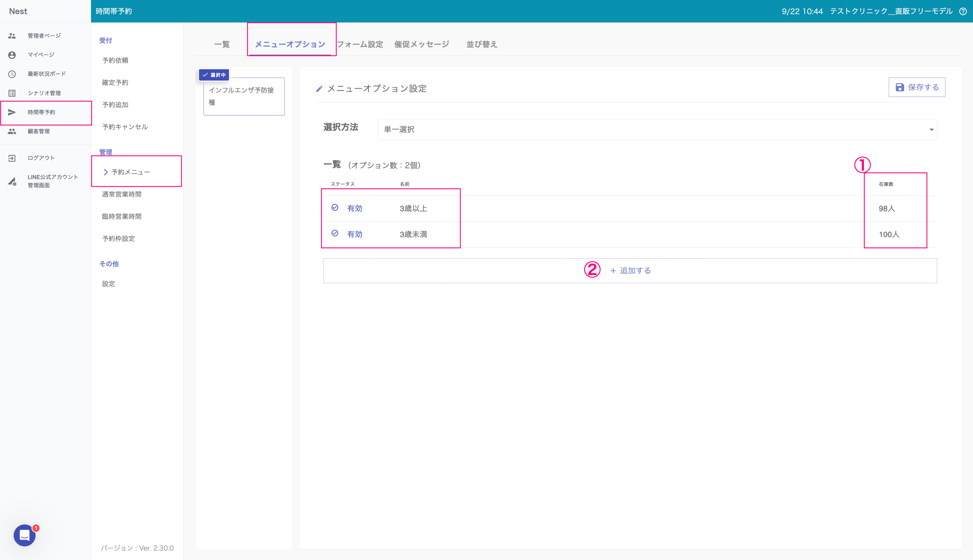The width and height of the screenshot is (973, 560).
Task: Click the LINE公式アカウント管理画面 icon
Action: click(12, 181)
